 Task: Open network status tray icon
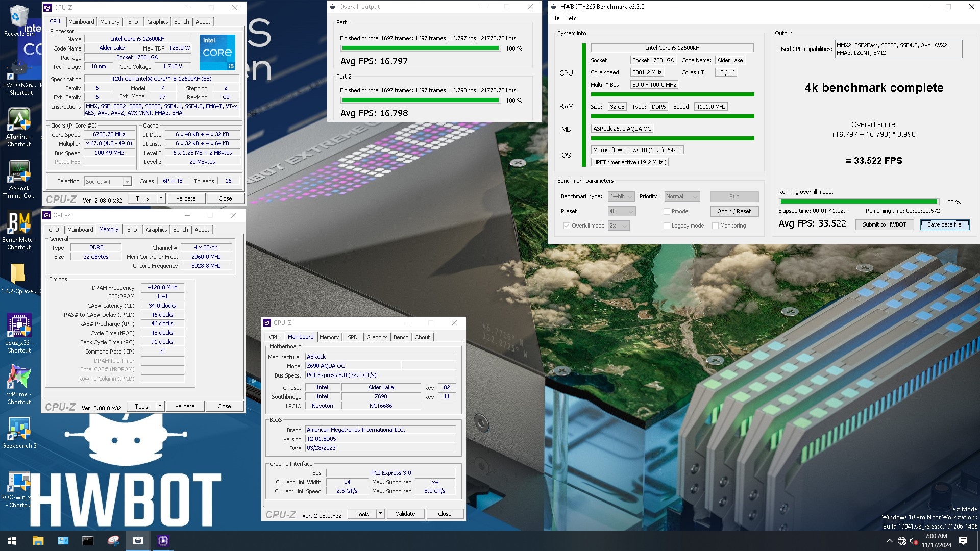coord(902,541)
